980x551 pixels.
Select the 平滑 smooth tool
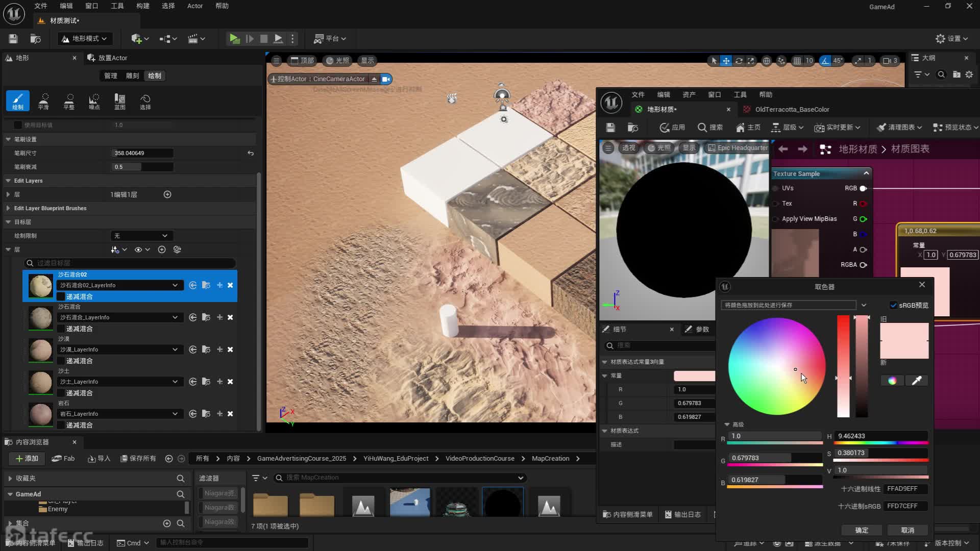[x=43, y=101]
